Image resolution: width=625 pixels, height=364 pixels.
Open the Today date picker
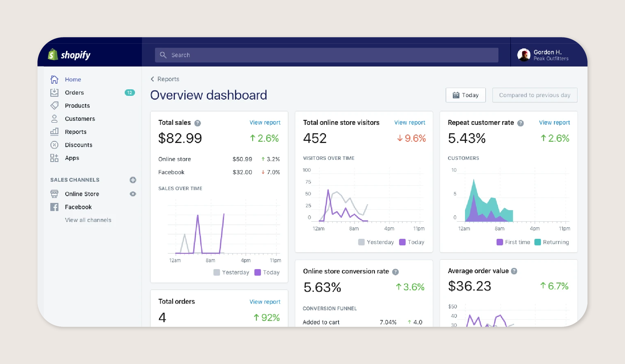coord(466,95)
